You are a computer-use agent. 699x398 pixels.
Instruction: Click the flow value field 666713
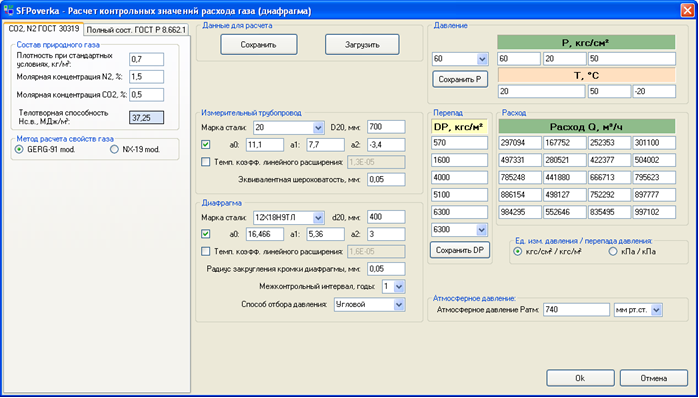(x=609, y=177)
